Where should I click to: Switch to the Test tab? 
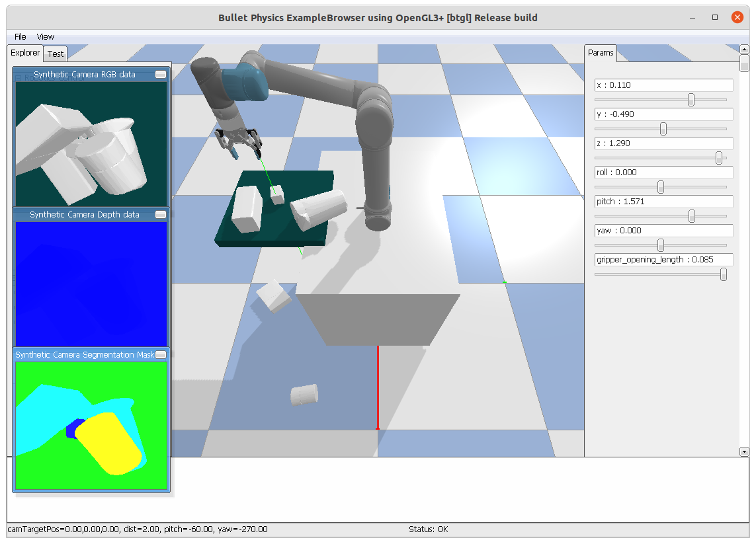(x=55, y=54)
